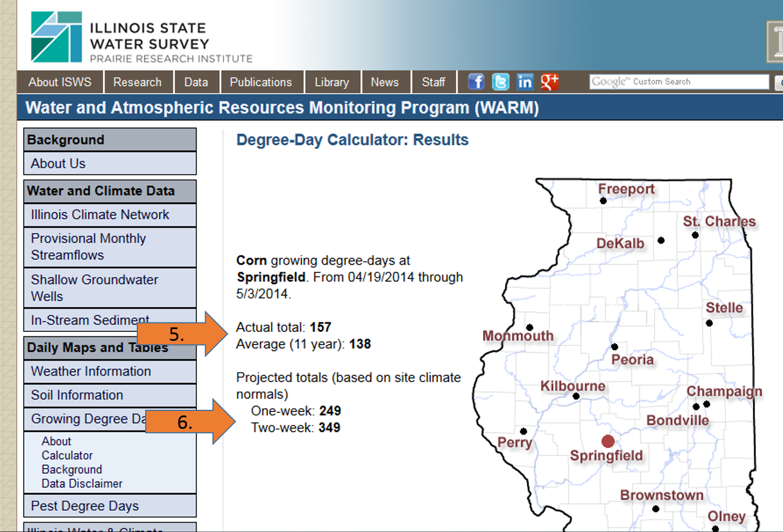Open the LinkedIn icon link
This screenshot has width=783, height=532.
click(x=525, y=82)
